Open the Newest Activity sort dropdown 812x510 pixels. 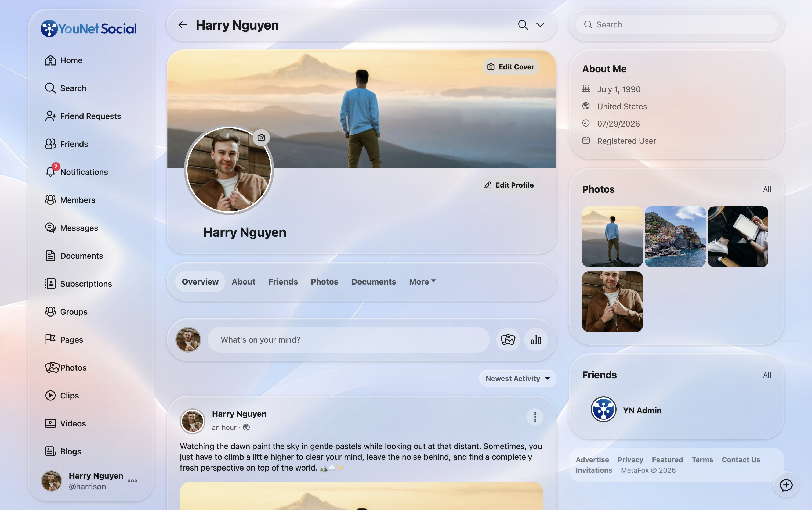click(x=518, y=378)
